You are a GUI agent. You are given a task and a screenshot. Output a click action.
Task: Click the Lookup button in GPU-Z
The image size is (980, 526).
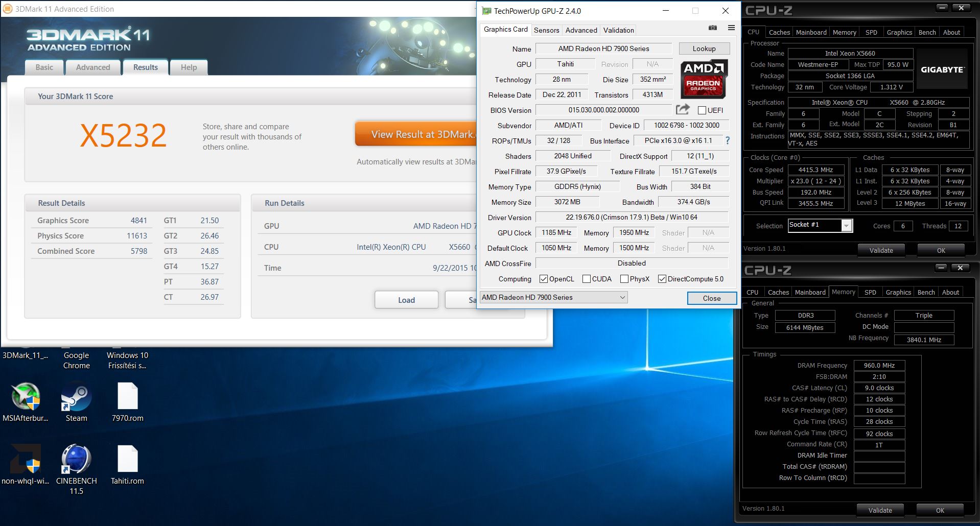(704, 49)
